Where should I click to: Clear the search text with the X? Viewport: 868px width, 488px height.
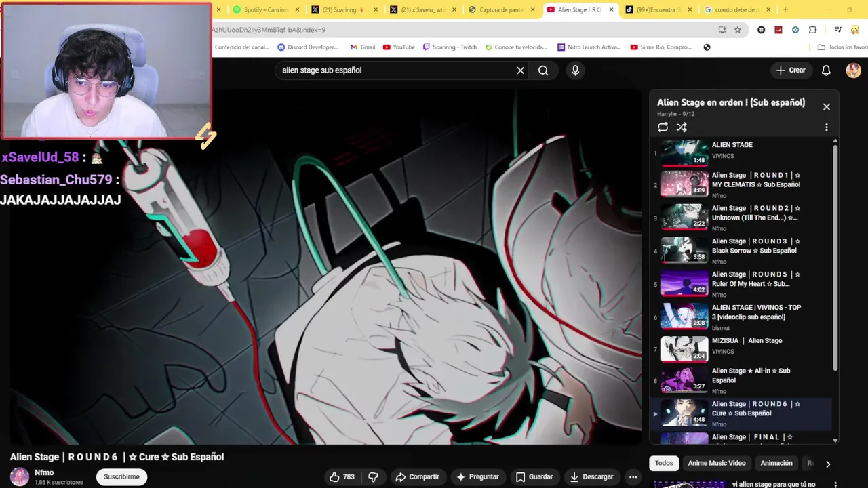(521, 70)
